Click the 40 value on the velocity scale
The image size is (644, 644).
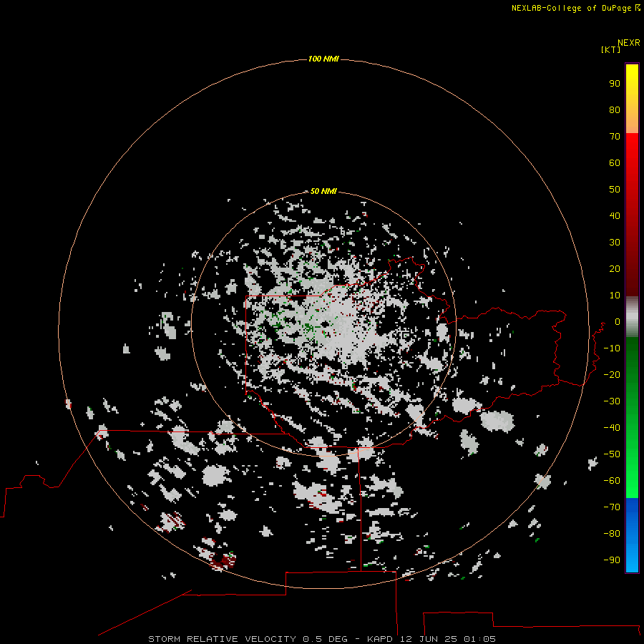click(x=615, y=216)
